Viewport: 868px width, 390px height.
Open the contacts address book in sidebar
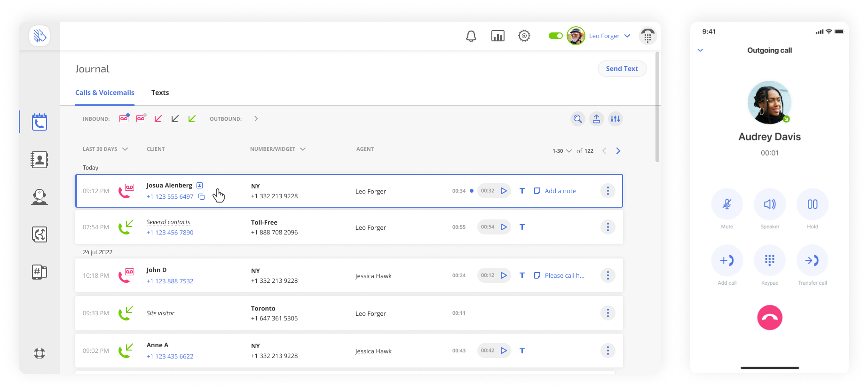tap(39, 160)
